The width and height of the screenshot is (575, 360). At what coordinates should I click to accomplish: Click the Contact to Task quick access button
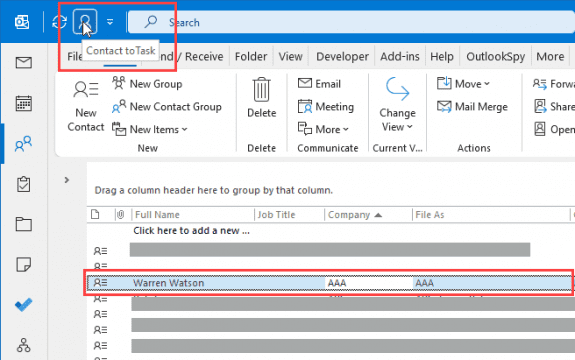click(x=85, y=22)
